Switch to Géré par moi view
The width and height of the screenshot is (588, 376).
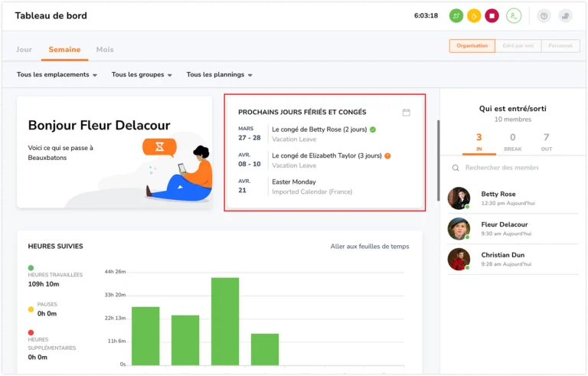coord(518,46)
